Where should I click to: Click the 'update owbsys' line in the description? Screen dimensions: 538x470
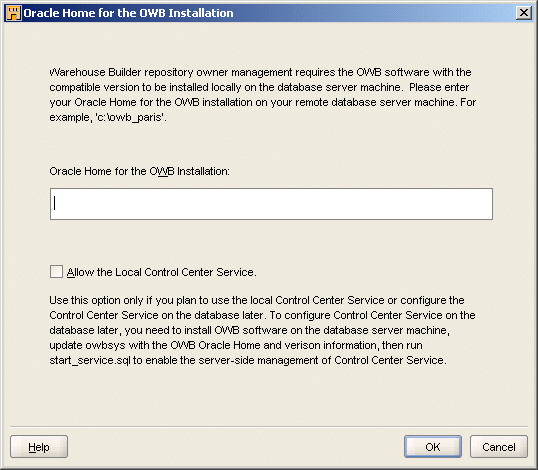point(236,345)
